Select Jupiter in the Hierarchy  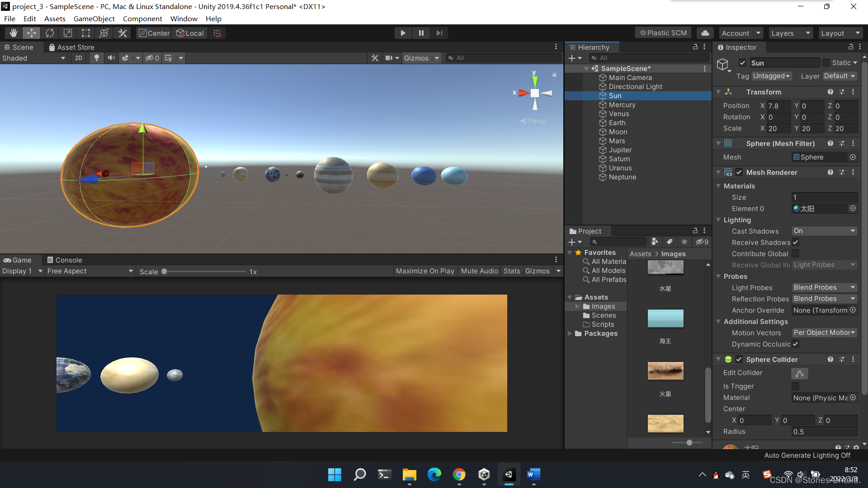tap(620, 150)
